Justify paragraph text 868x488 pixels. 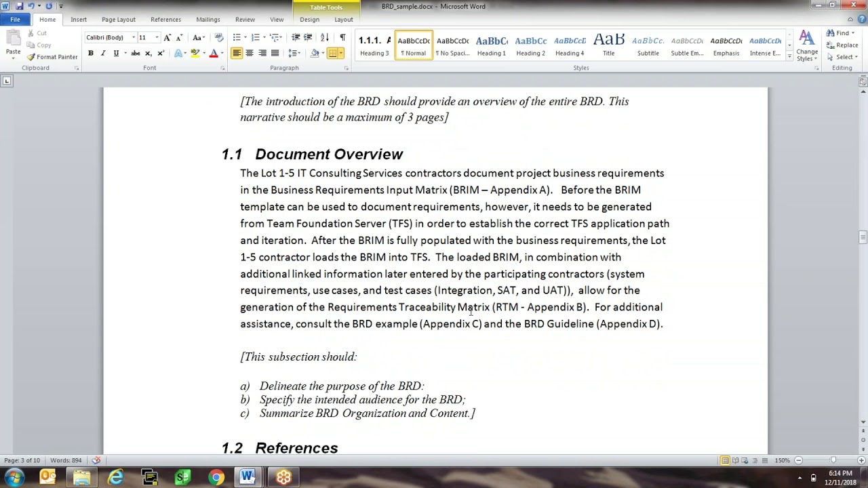click(275, 54)
